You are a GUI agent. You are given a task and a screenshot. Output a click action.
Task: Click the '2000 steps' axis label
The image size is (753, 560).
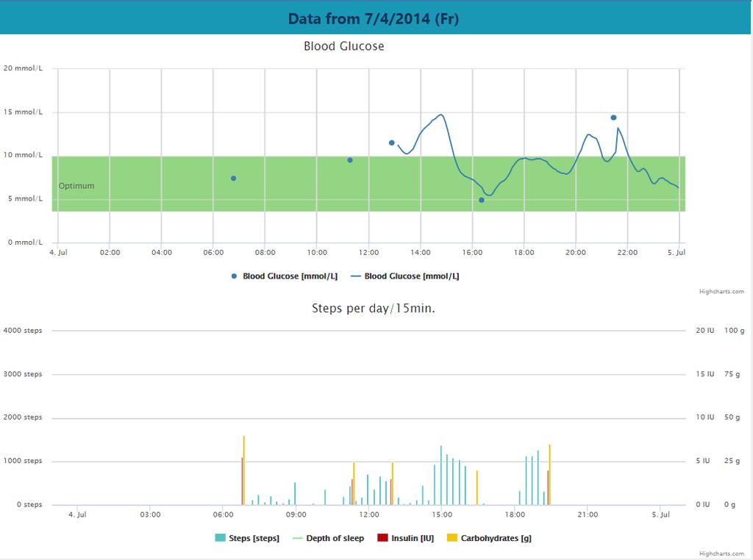tap(23, 417)
